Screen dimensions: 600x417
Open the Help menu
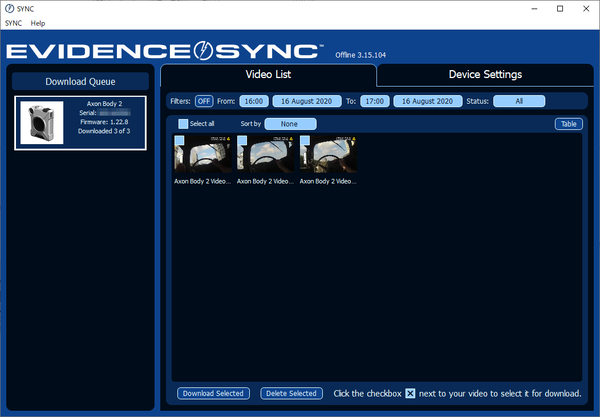coord(37,23)
